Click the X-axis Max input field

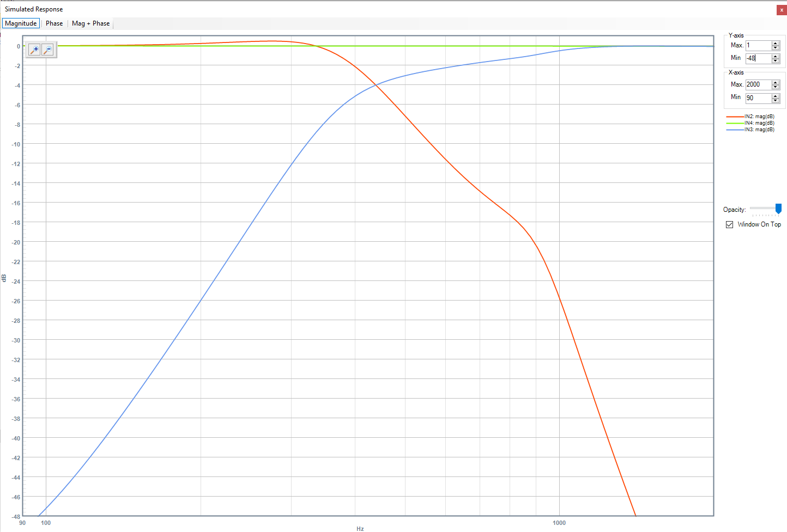click(x=758, y=85)
